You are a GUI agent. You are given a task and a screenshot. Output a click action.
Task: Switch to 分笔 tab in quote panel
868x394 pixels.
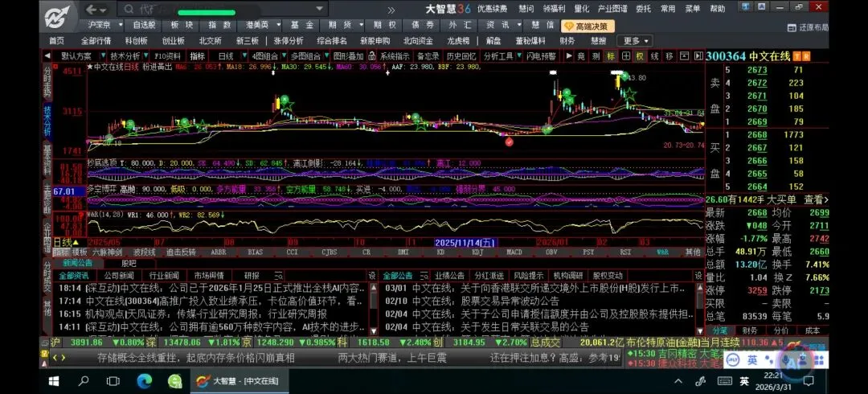720,330
